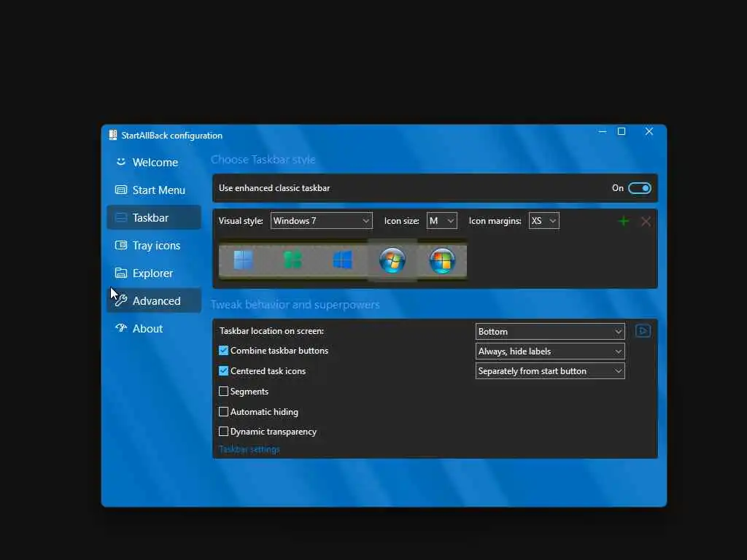Click Tweak behavior and superpowers heading
This screenshot has height=560, width=747.
point(295,305)
